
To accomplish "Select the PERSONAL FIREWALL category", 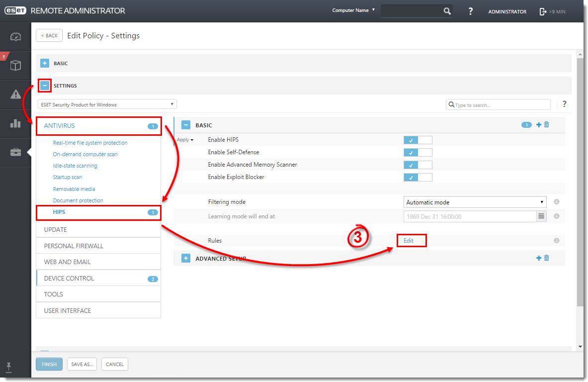I will coord(98,246).
